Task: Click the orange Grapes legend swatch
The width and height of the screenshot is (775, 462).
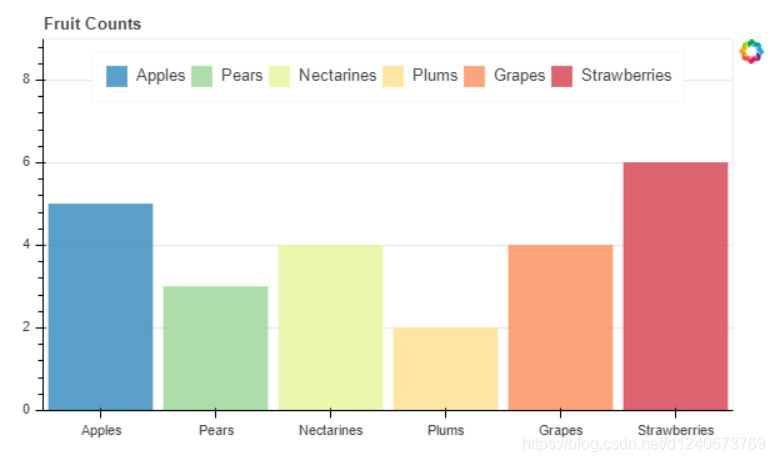Action: point(474,76)
